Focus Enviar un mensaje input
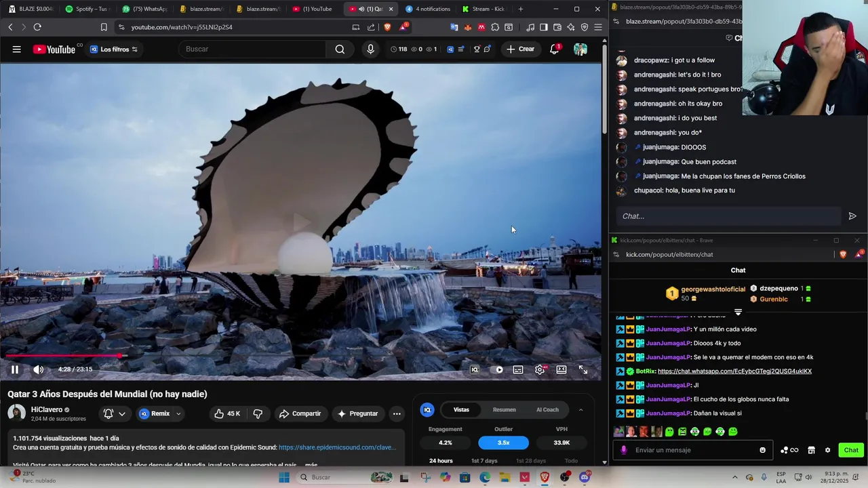The height and width of the screenshot is (488, 868). (x=693, y=450)
